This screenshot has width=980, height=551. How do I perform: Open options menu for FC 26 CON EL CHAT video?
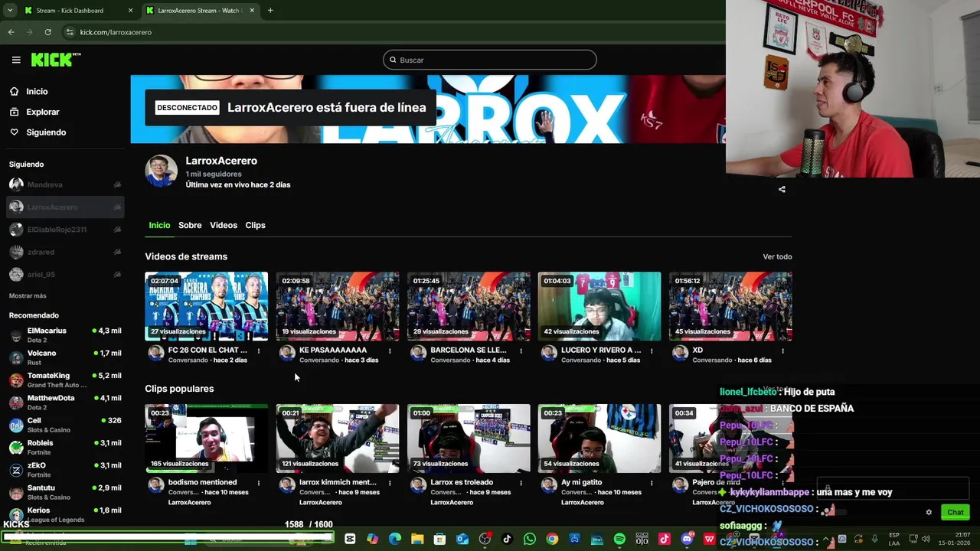pyautogui.click(x=259, y=351)
